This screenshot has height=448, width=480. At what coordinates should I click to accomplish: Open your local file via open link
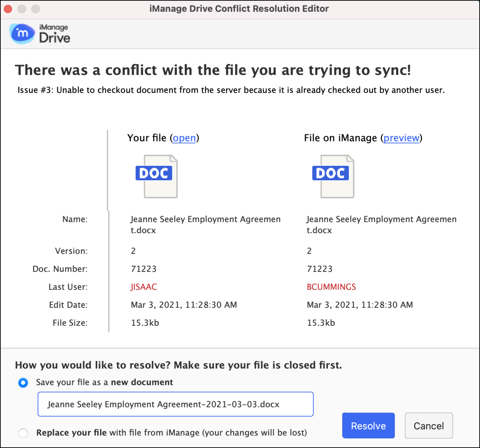pyautogui.click(x=184, y=138)
